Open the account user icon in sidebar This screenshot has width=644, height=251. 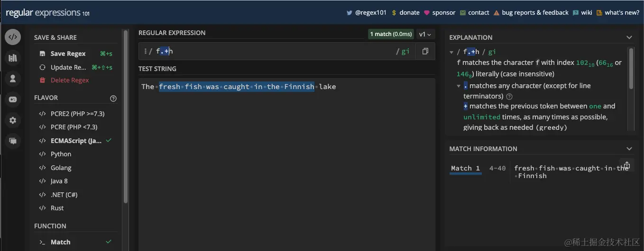pyautogui.click(x=13, y=79)
